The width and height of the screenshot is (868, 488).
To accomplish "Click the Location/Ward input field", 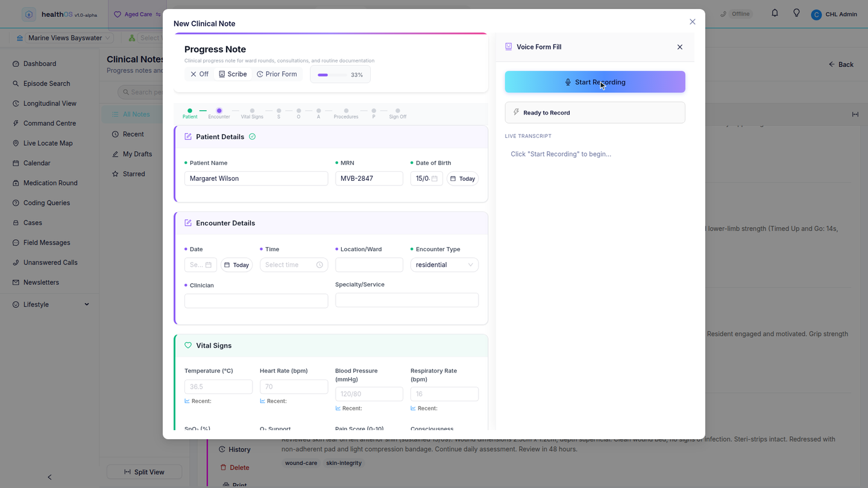I will 369,265.
